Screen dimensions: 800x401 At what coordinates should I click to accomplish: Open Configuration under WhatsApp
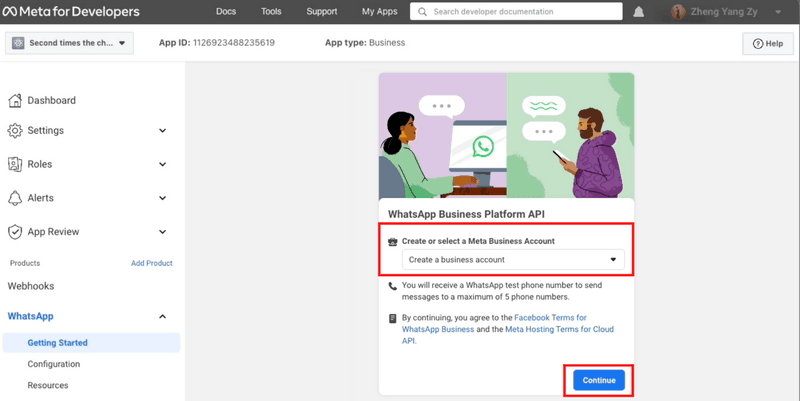click(54, 364)
